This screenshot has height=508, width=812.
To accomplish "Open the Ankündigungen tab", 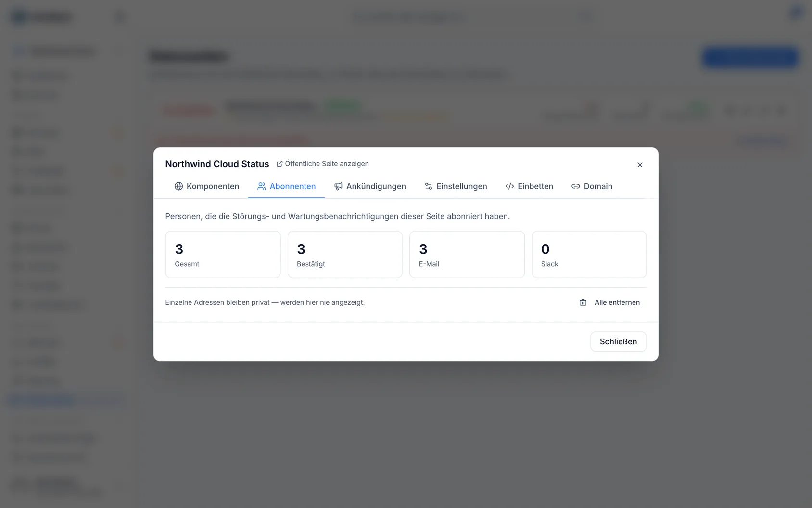I will tap(370, 186).
